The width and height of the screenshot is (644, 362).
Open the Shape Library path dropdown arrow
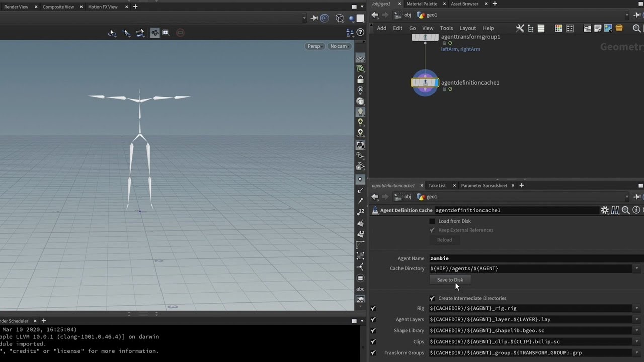pyautogui.click(x=637, y=330)
